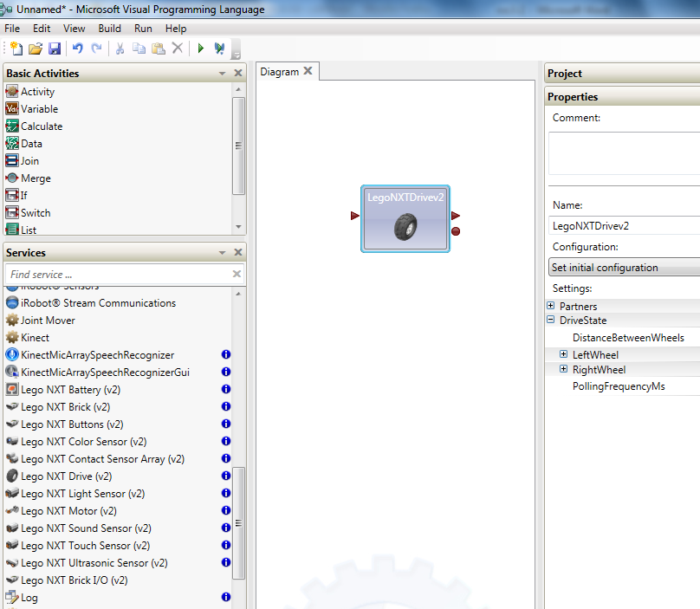
Task: Close the Services panel
Action: point(238,252)
